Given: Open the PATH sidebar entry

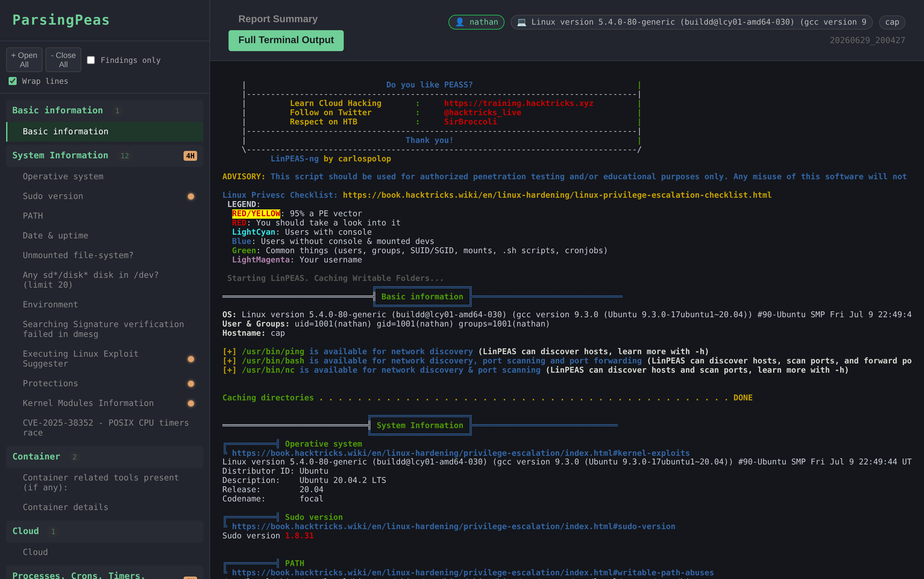Looking at the screenshot, I should [x=104, y=216].
